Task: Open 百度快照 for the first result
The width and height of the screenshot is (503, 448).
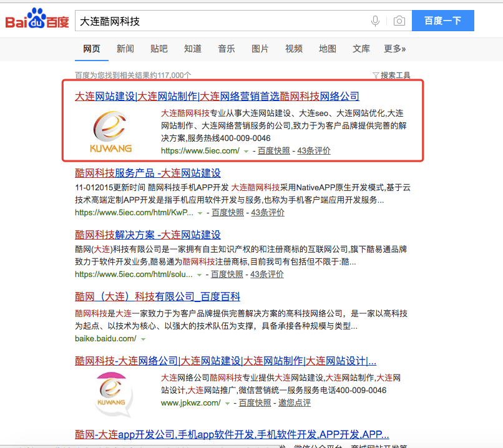Action: click(x=273, y=151)
